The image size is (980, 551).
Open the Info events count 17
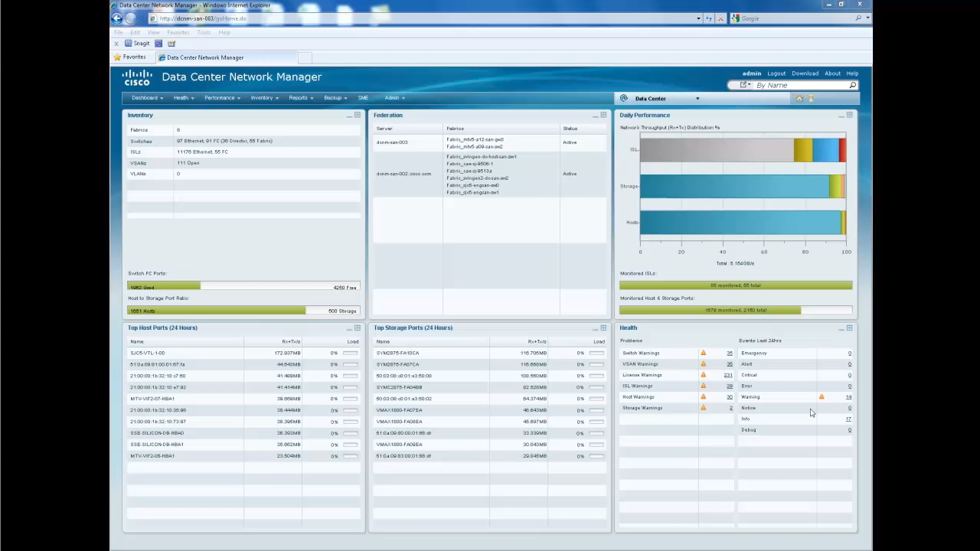(848, 419)
